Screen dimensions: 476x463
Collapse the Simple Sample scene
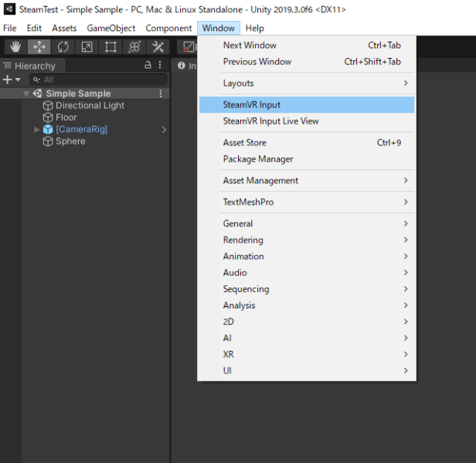tap(26, 94)
